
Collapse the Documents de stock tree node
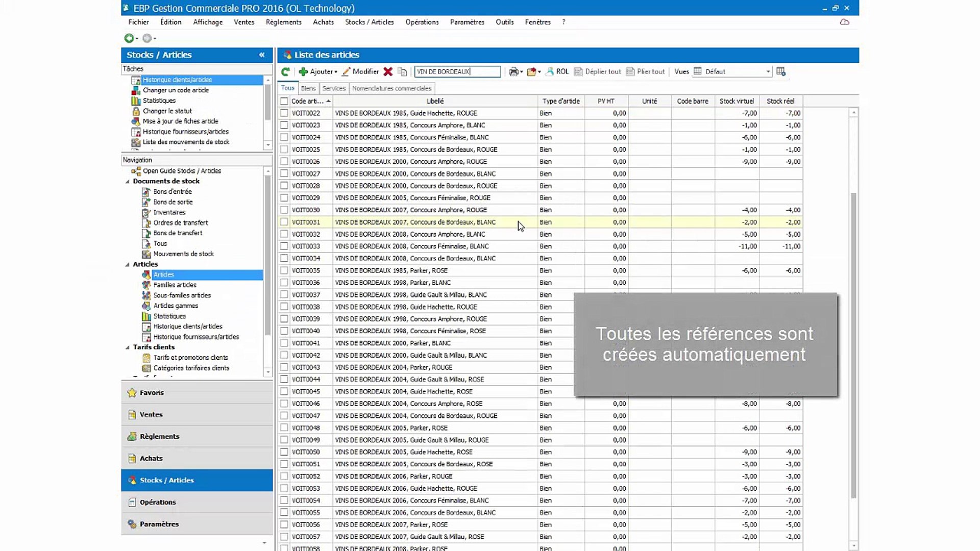(x=128, y=182)
